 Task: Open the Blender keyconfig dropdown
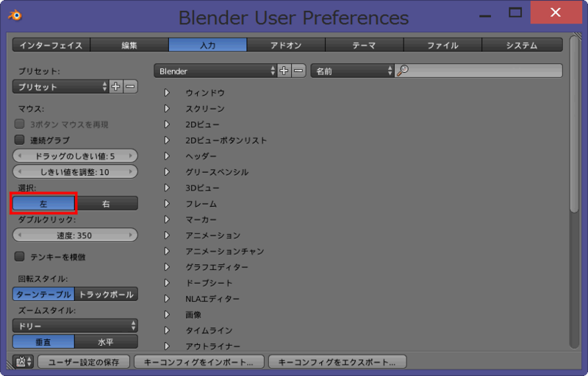tap(215, 71)
